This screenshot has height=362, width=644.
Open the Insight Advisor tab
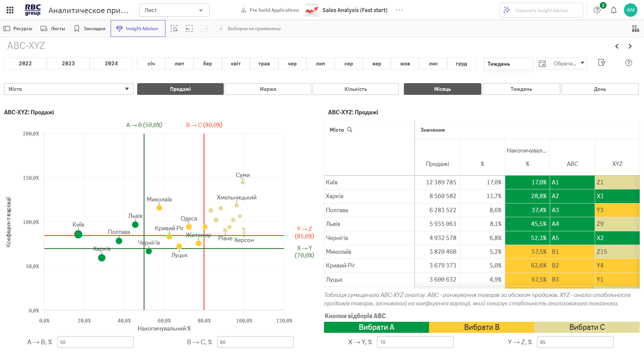(138, 28)
